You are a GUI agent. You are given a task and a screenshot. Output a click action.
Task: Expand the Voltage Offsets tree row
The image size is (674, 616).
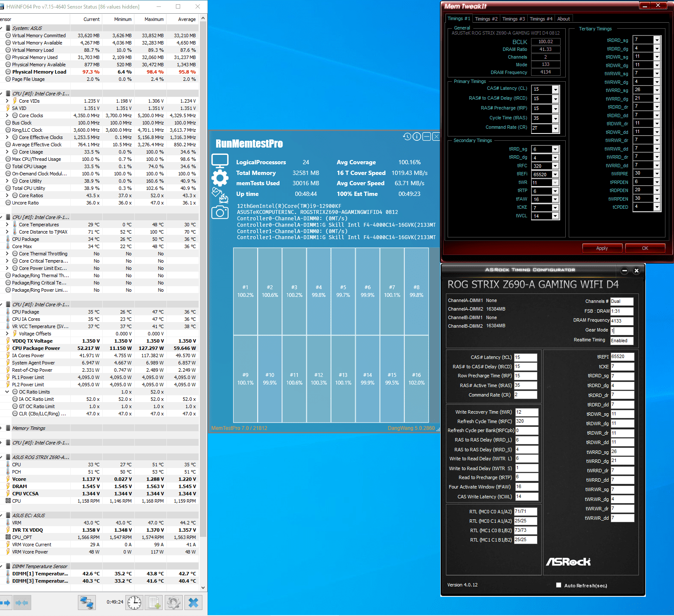[x=7, y=334]
